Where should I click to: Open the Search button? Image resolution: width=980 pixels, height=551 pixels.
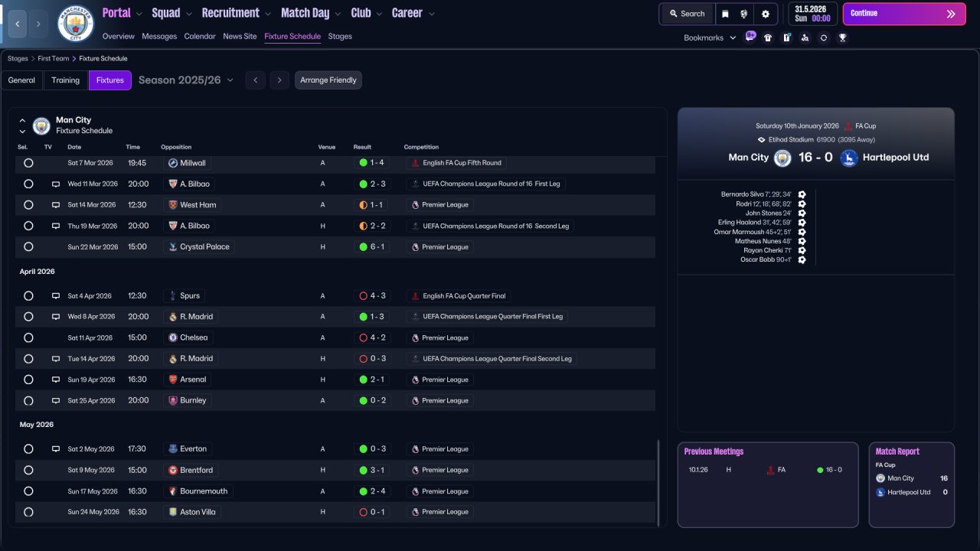pyautogui.click(x=688, y=14)
